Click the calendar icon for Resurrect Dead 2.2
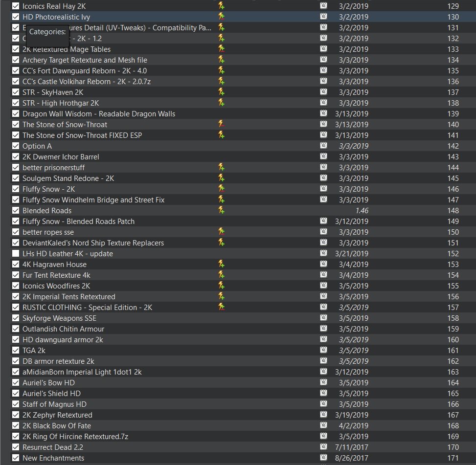The width and height of the screenshot is (476, 465). coord(323,447)
